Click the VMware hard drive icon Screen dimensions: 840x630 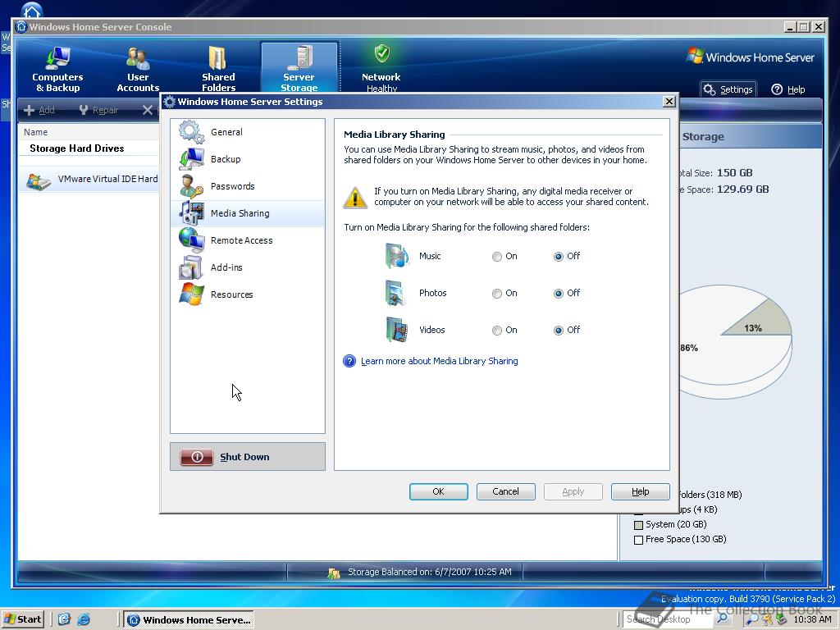coord(39,181)
